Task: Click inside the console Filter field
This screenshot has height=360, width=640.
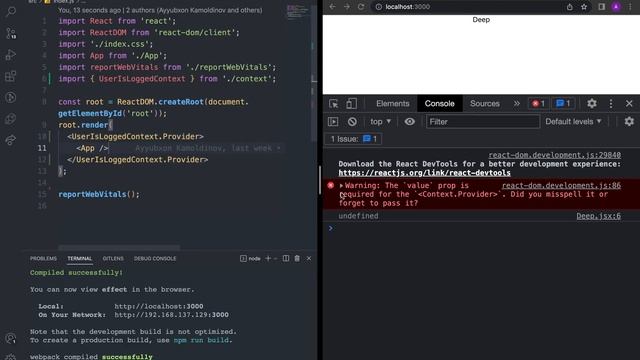Action: coord(483,122)
